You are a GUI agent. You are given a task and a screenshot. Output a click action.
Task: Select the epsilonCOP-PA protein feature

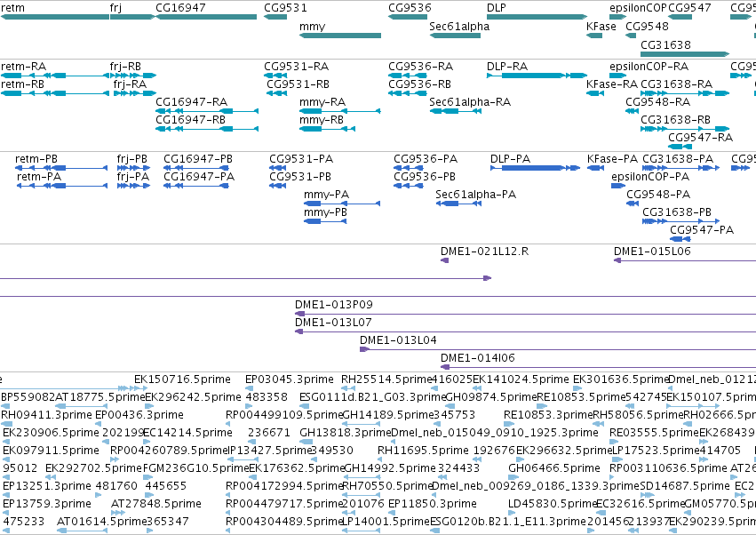618,186
